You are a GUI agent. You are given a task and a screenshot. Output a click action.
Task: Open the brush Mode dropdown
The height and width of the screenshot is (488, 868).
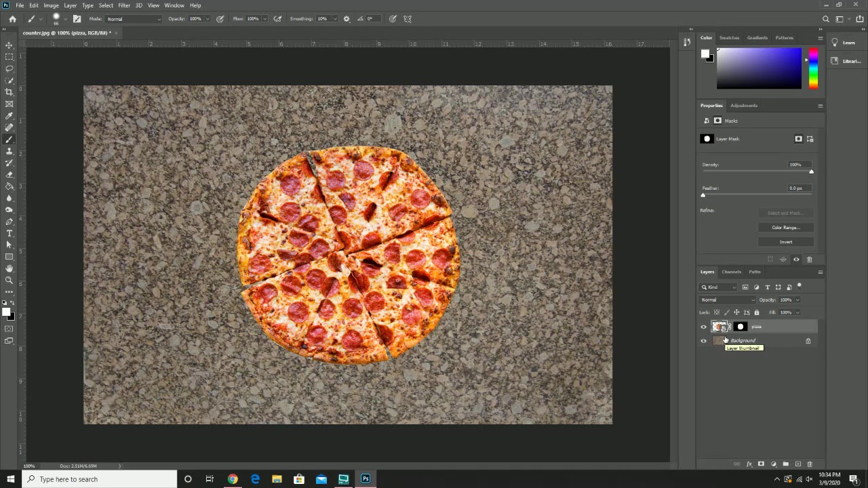pyautogui.click(x=134, y=19)
